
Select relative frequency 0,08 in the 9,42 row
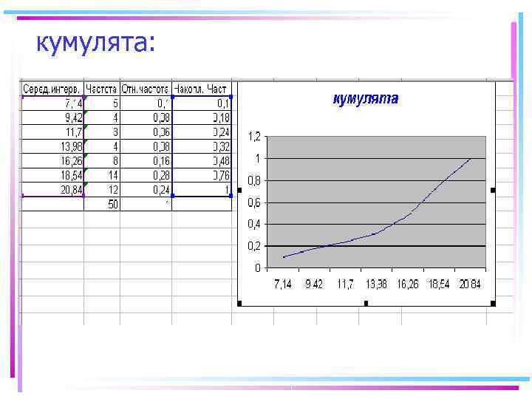click(146, 117)
